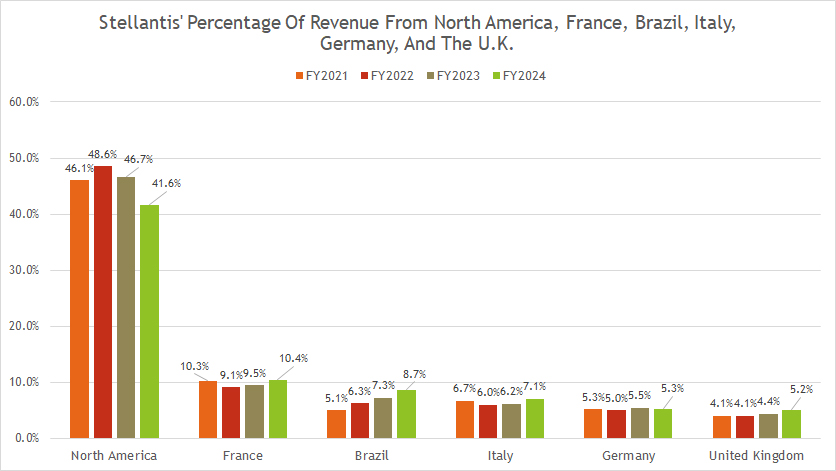Click the 6.0% data label

488,393
